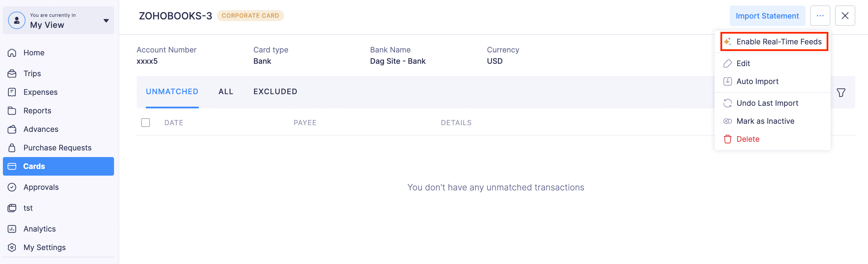Close the ZOHOBOOKS-3 card panel

pos(845,16)
